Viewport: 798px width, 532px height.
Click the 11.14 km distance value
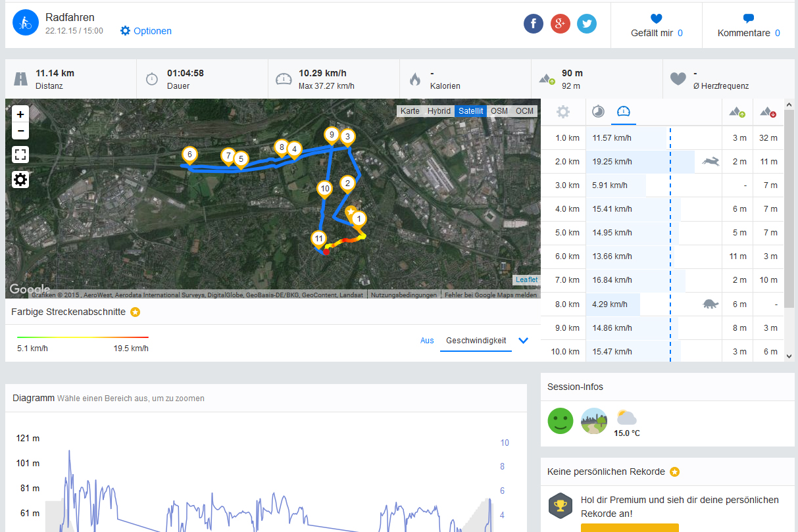coord(54,73)
